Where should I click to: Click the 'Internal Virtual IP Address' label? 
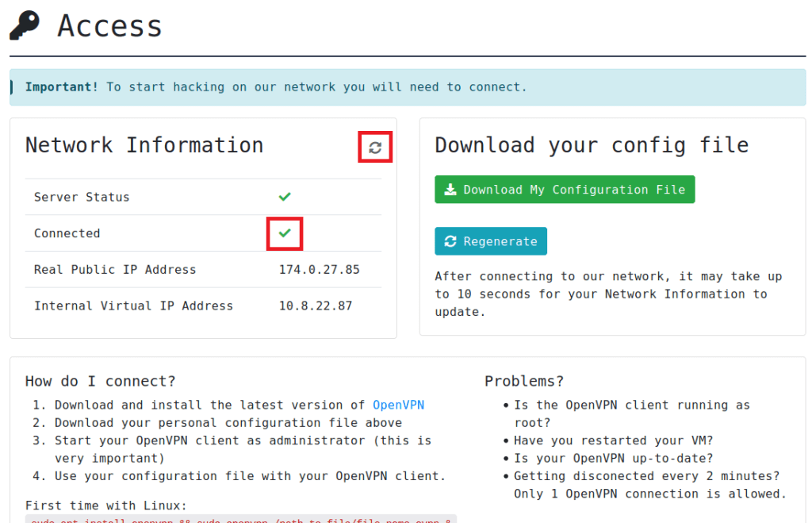(133, 306)
